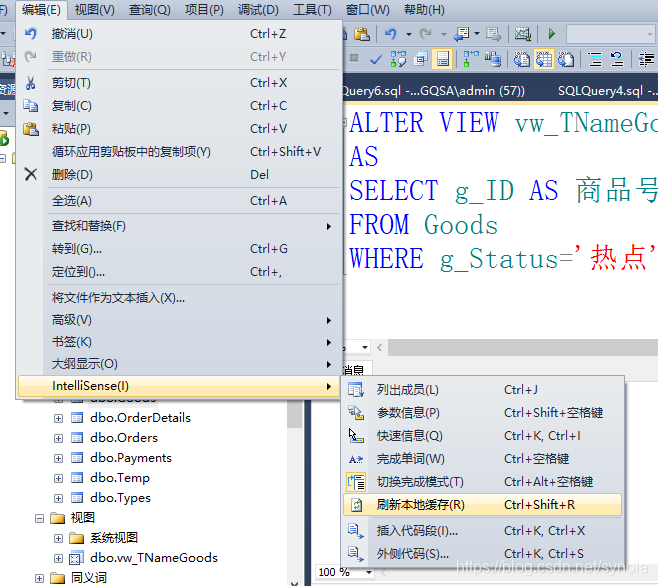Expand the dbo.OrderDetails tree node
This screenshot has width=658, height=586.
pos(59,418)
